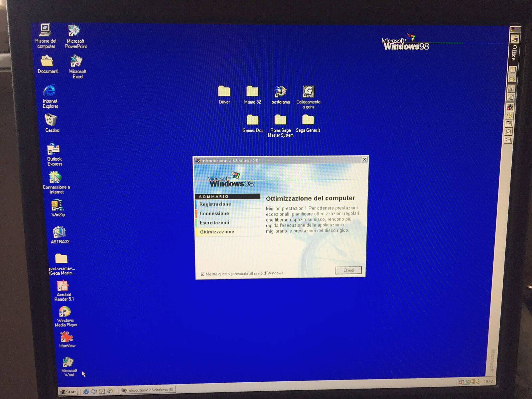The image size is (532, 399).
Task: Select Windows Media Player shortcut
Action: (x=65, y=312)
